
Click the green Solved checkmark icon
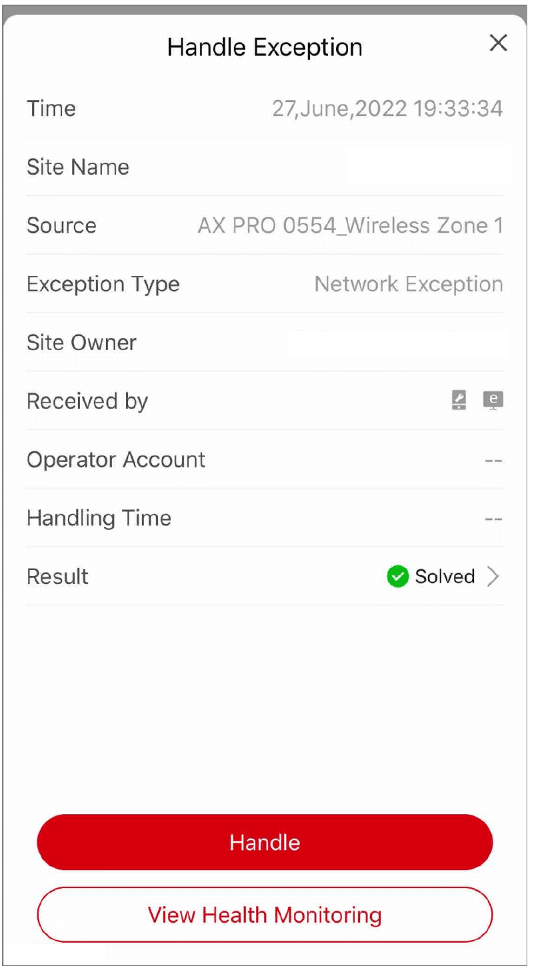(397, 577)
